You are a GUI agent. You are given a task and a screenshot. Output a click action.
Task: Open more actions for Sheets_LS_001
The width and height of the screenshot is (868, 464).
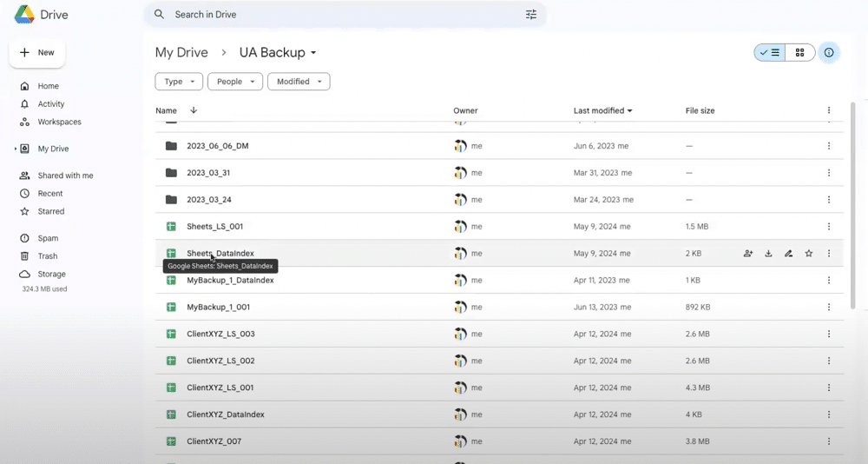(x=829, y=226)
